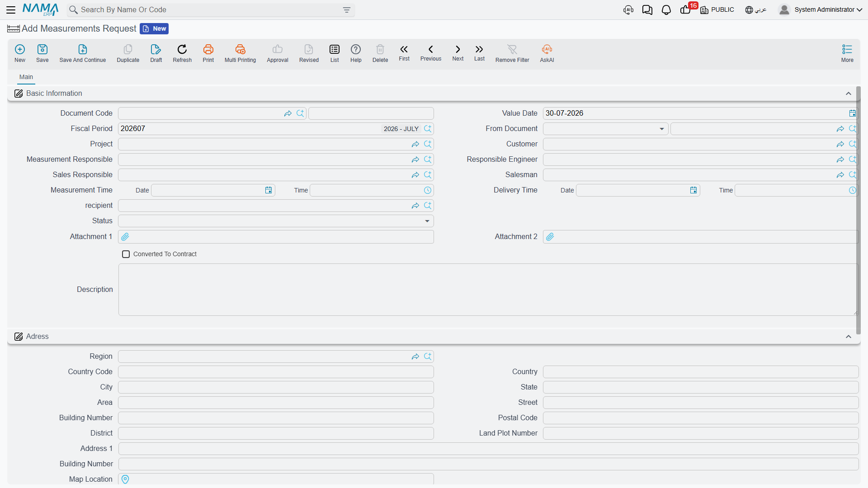
Task: Open the List view
Action: (335, 53)
